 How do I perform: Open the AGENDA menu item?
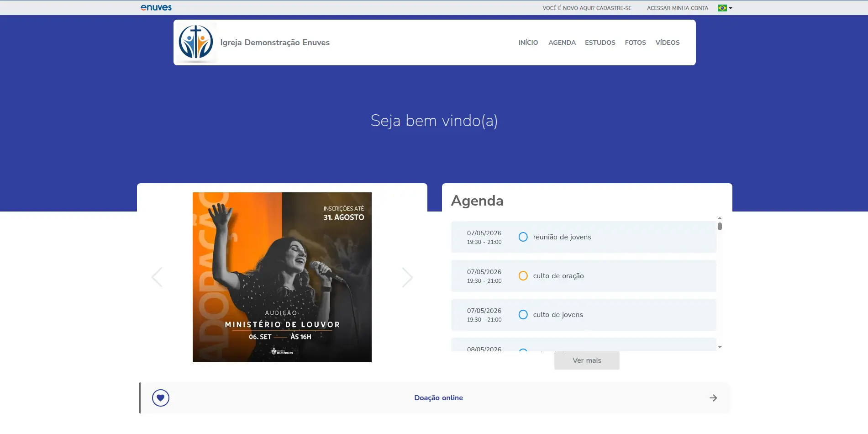click(x=562, y=42)
